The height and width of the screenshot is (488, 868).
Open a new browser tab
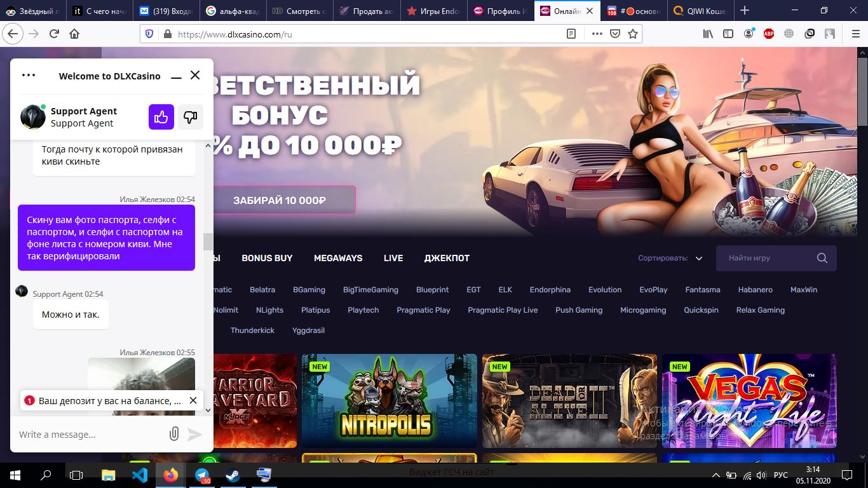(x=745, y=10)
